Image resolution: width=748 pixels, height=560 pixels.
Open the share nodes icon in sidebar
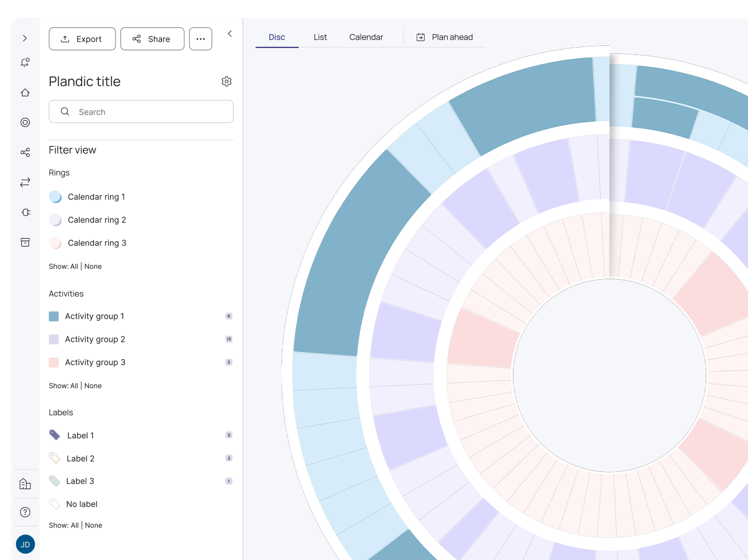[x=25, y=153]
